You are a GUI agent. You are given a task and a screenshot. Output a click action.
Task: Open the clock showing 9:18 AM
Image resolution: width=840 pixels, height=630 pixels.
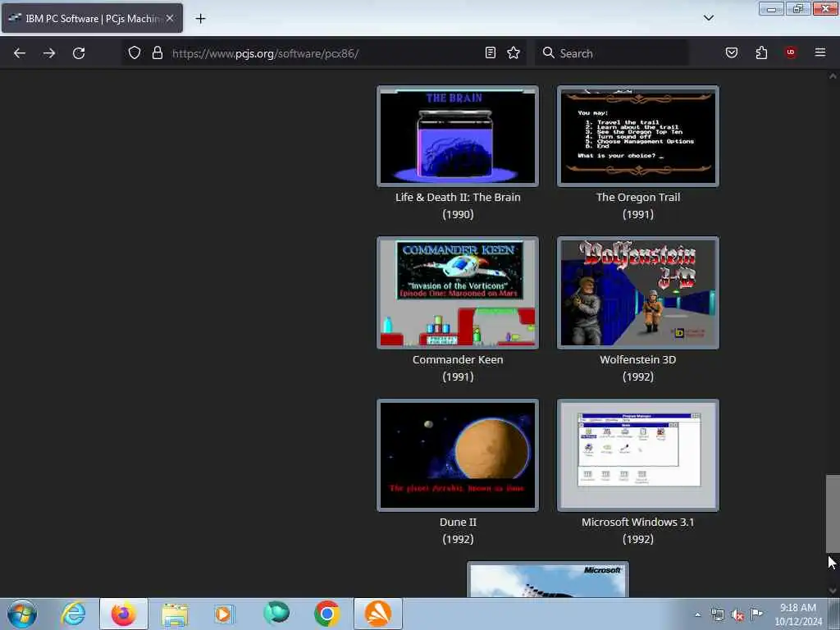(798, 614)
